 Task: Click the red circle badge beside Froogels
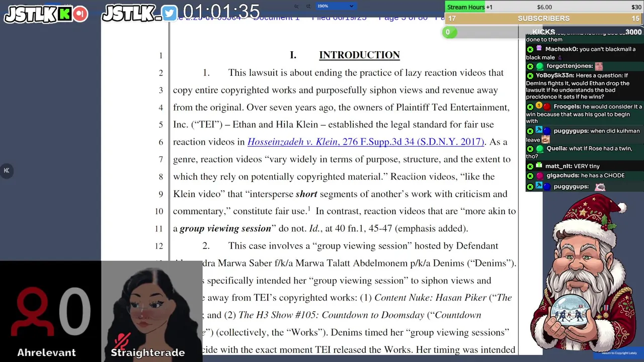point(547,107)
